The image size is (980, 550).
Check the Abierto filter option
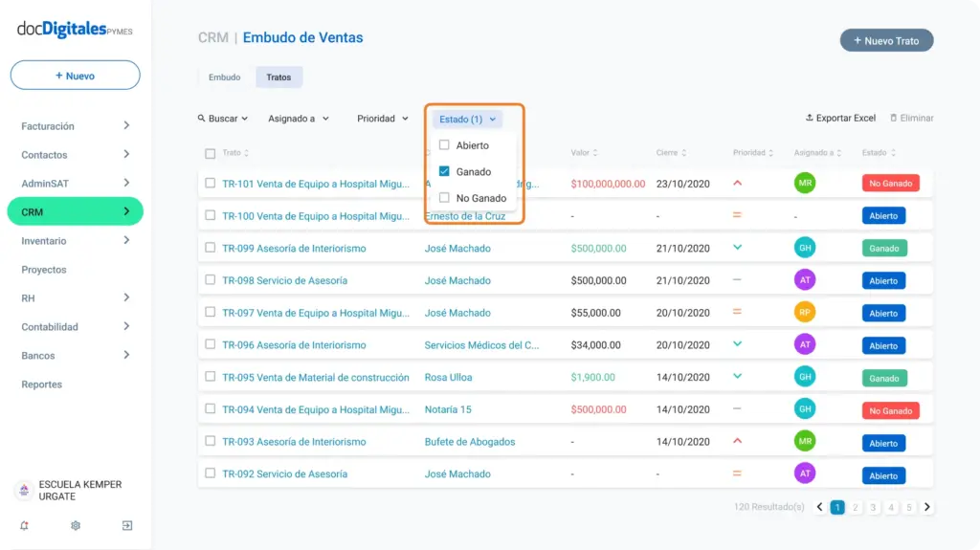444,145
